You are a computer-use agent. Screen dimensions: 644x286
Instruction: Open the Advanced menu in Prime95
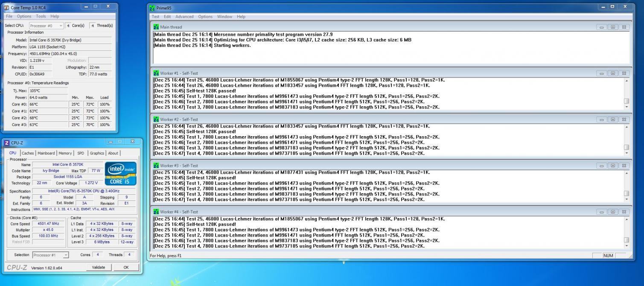184,17
